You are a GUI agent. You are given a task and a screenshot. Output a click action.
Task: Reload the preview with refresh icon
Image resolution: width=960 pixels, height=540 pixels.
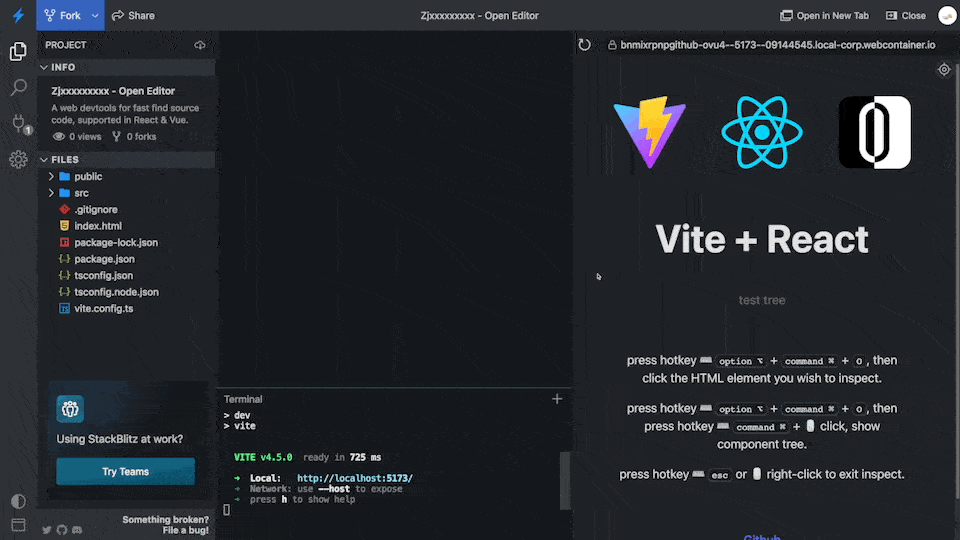coord(585,45)
